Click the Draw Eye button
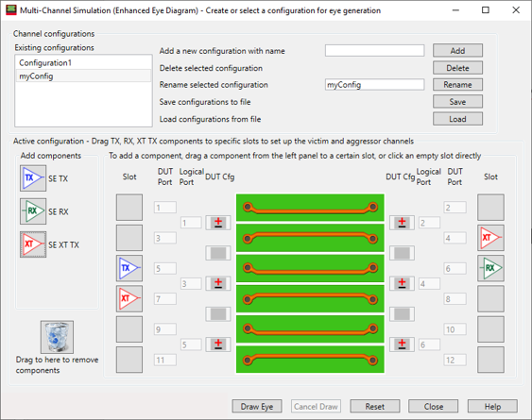 tap(257, 406)
